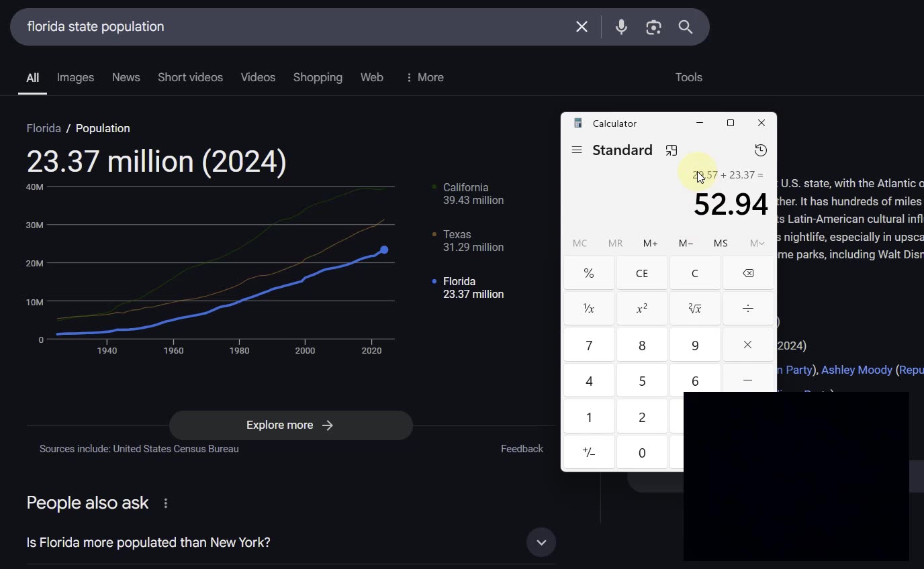Open the Shopping tab
Viewport: 924px width, 569px height.
pyautogui.click(x=318, y=77)
